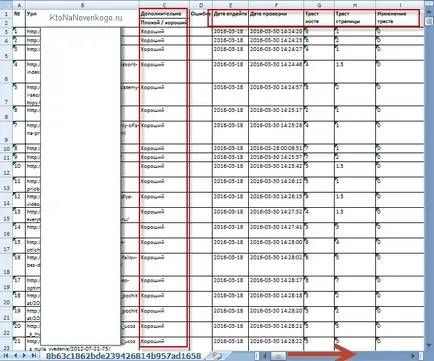Select column C header
Image resolution: width=434 pixels, height=361 pixels.
coord(164,5)
